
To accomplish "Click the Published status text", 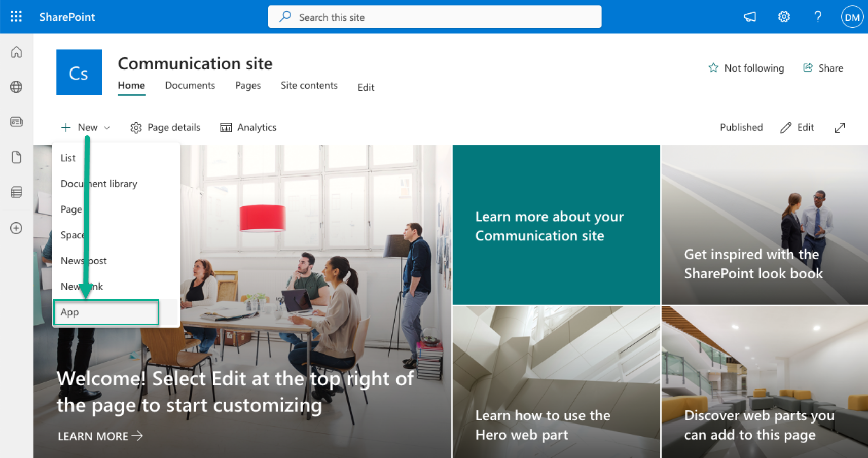I will (x=741, y=127).
